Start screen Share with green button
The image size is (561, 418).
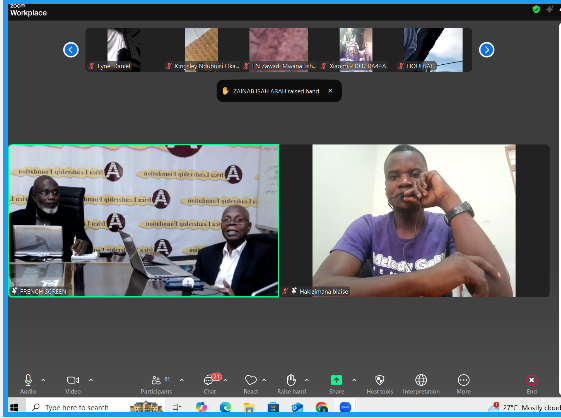click(x=336, y=383)
